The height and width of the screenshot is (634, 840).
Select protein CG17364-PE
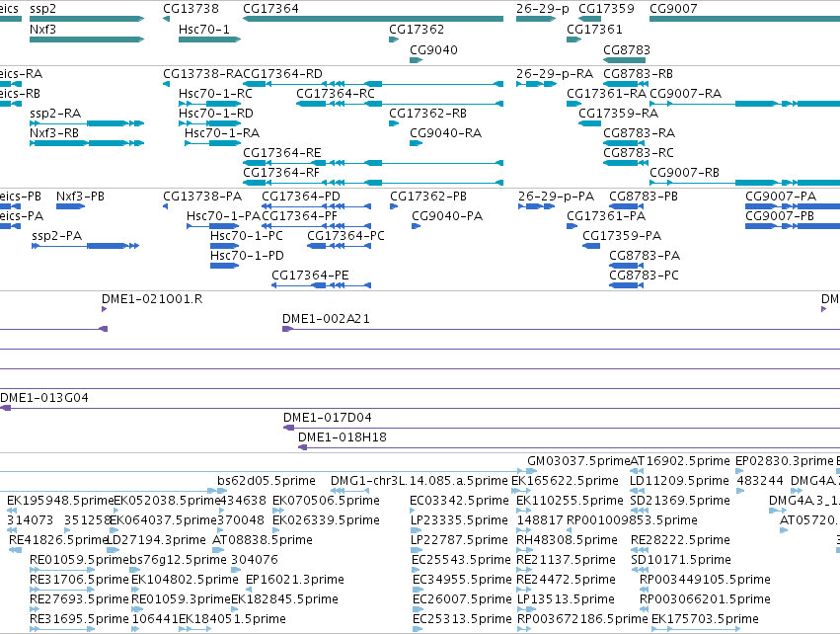point(322,285)
